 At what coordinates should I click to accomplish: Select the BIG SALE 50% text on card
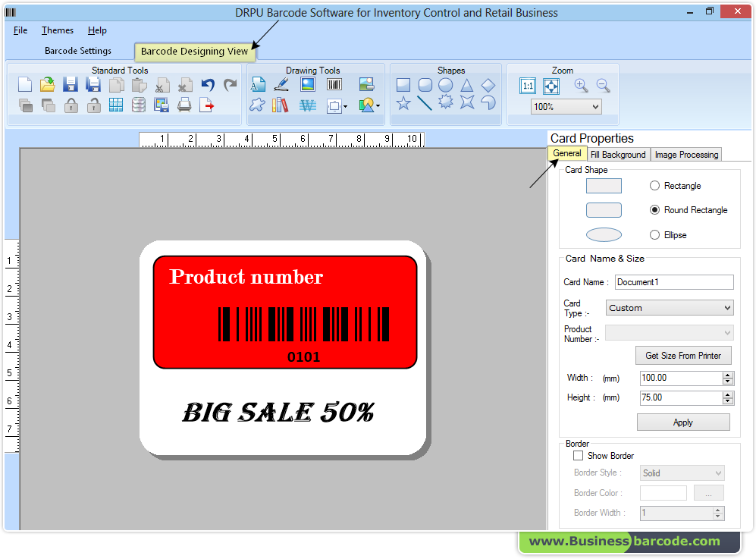pyautogui.click(x=278, y=413)
